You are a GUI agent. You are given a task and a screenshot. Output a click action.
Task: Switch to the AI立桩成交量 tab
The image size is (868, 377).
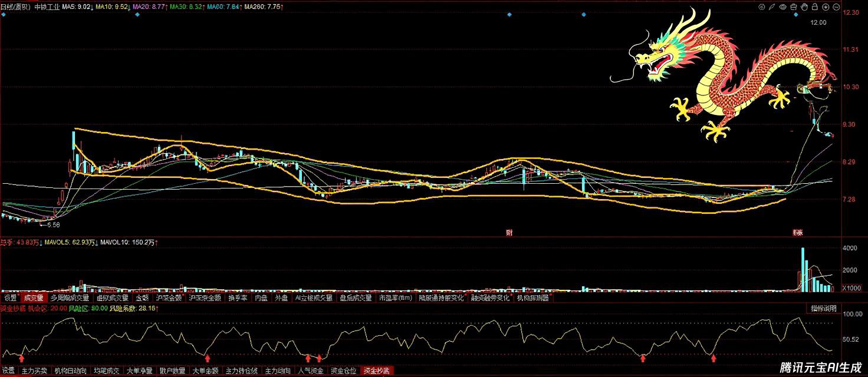click(x=314, y=298)
